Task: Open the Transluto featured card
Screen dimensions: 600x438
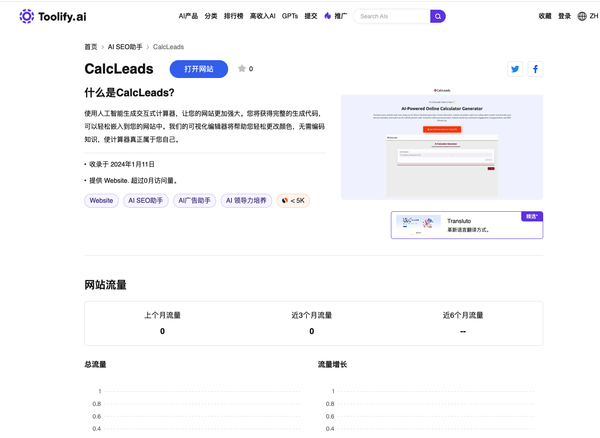Action: point(467,225)
